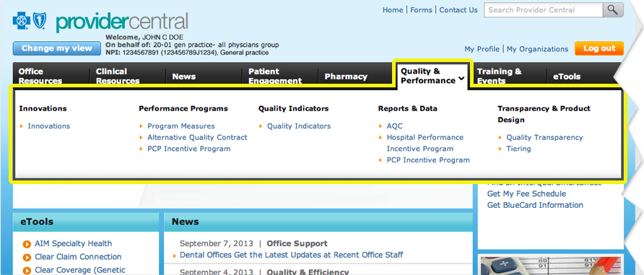Viewport: 644px width, 275px height.
Task: Click the Change my view button
Action: (57, 48)
